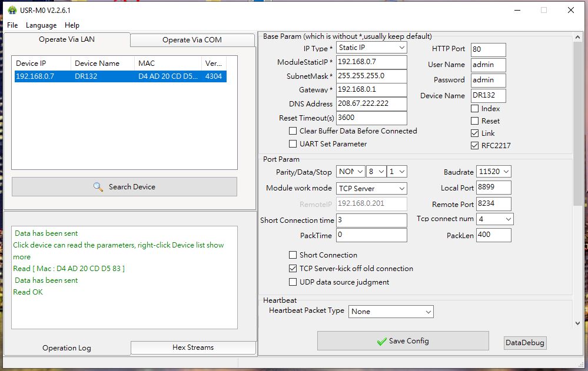588x371 pixels.
Task: Click the SubnetMask input field
Action: click(x=371, y=76)
